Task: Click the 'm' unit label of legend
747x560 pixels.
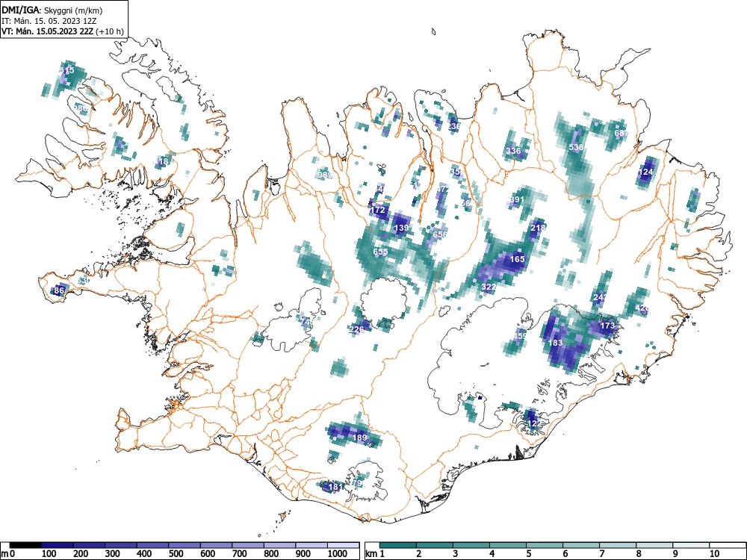Action: (x=4, y=554)
